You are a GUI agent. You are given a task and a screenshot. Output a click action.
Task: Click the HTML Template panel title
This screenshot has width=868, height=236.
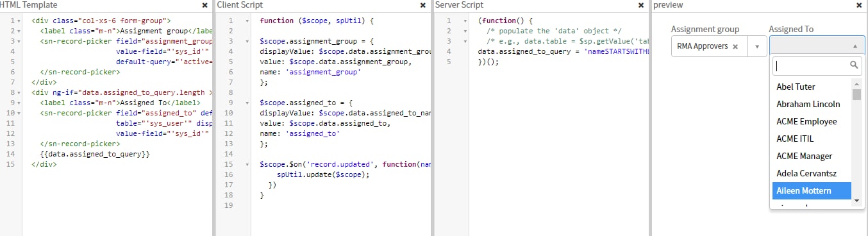[x=29, y=5]
